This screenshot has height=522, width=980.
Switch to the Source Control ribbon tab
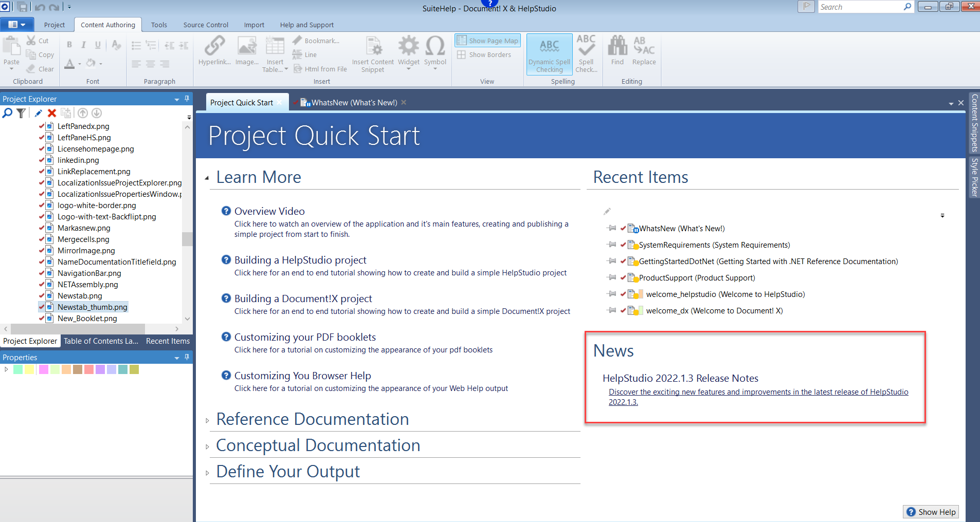pos(206,25)
